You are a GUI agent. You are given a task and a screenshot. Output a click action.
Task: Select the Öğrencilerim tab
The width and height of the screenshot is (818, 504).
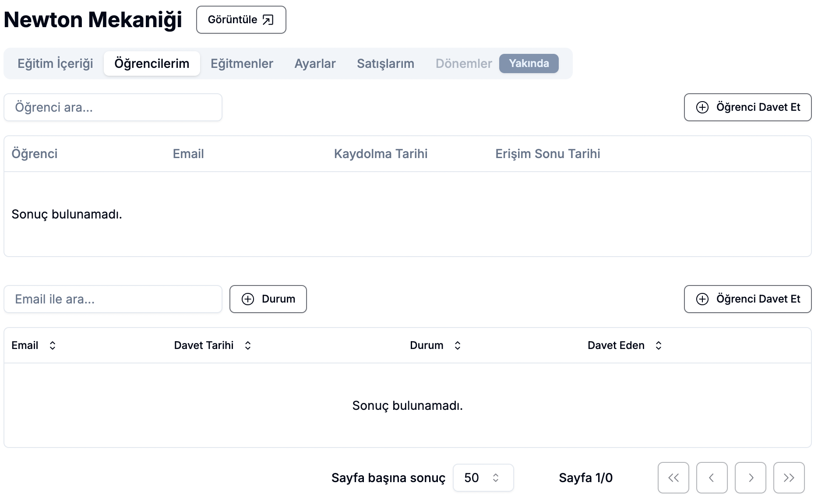(x=152, y=63)
